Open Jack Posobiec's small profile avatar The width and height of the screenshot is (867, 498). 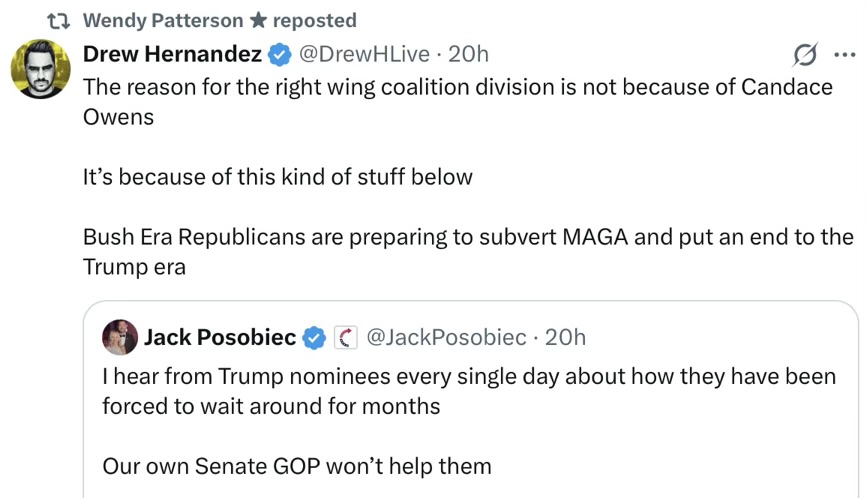[x=119, y=338]
